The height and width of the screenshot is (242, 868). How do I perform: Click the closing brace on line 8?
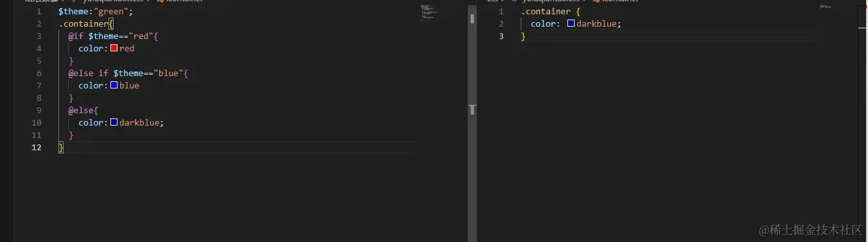(71, 98)
